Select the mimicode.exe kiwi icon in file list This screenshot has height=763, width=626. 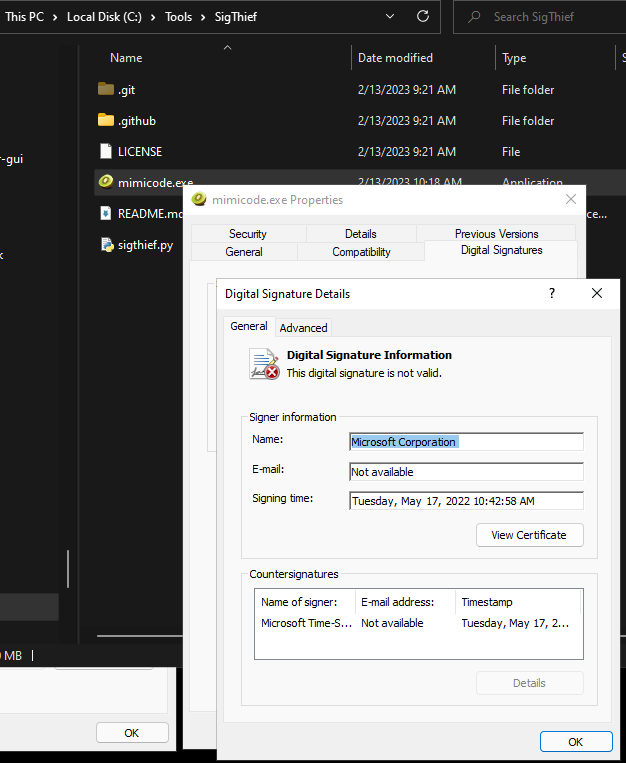(106, 182)
